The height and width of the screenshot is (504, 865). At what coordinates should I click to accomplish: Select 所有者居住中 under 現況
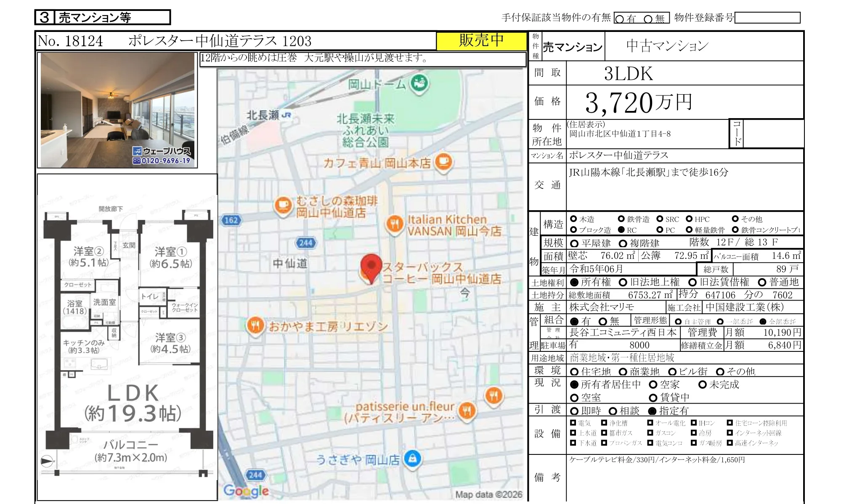click(x=574, y=385)
